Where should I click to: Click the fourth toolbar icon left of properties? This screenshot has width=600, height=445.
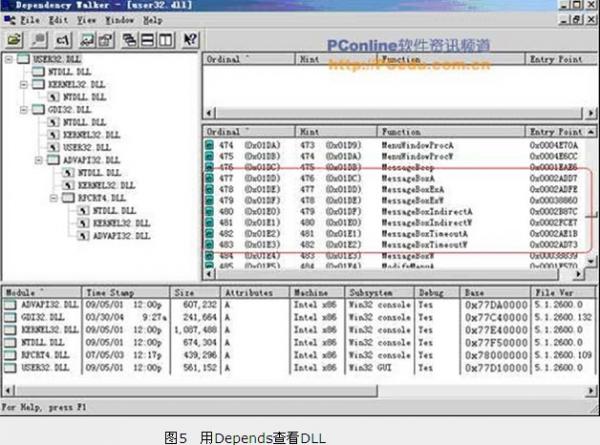[x=88, y=40]
